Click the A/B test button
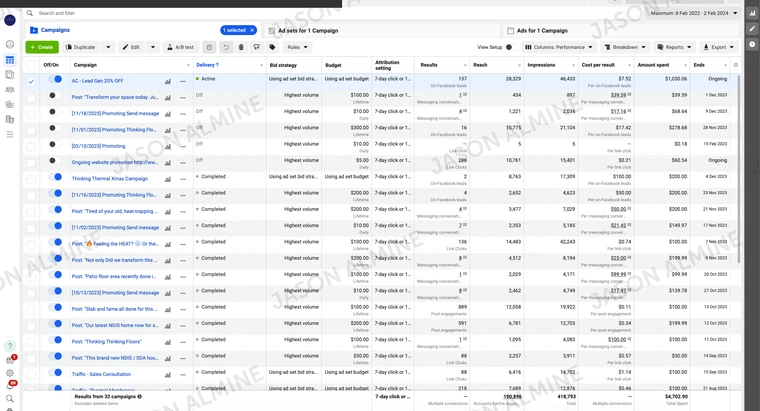The image size is (760, 411). [x=180, y=47]
